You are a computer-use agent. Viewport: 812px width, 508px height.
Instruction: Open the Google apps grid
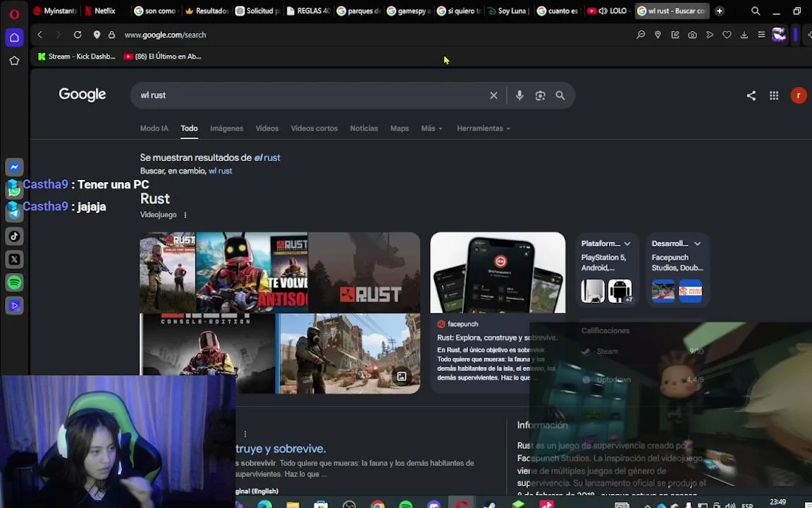click(774, 95)
